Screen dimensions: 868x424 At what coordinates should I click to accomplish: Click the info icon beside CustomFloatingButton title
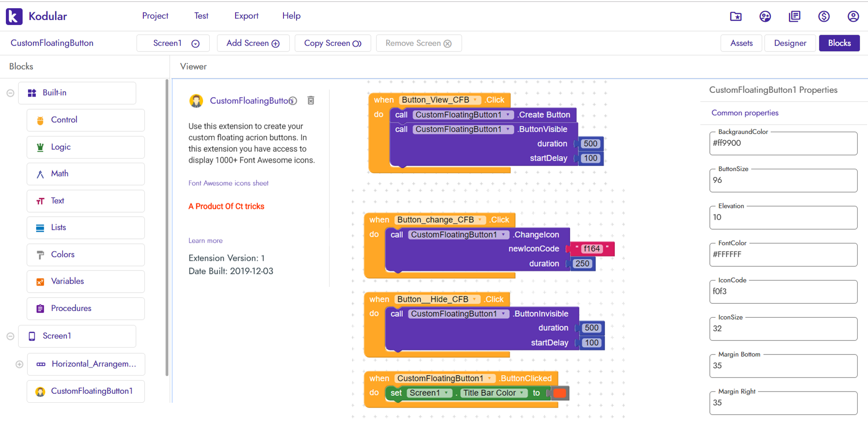[293, 101]
